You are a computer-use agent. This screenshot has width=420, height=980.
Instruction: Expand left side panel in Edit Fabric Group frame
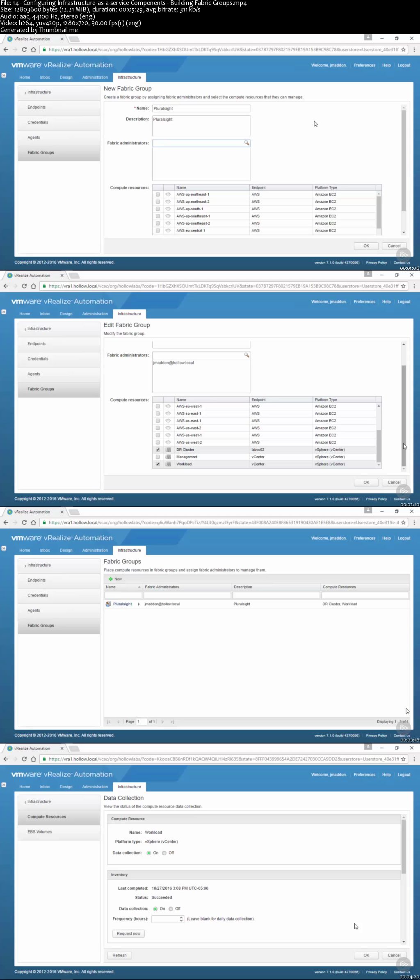click(x=4, y=312)
